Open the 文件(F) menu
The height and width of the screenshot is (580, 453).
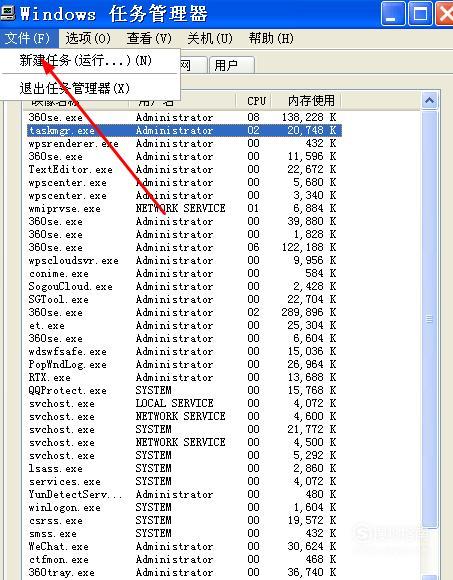(28, 38)
